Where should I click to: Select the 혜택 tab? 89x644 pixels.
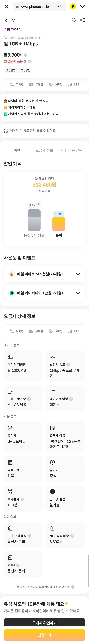17,150
